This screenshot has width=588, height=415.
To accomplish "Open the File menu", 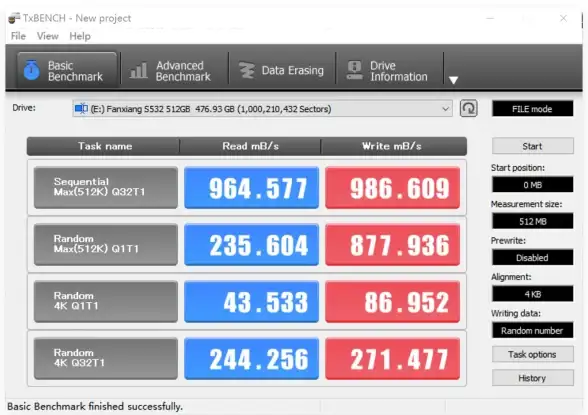I will [18, 36].
